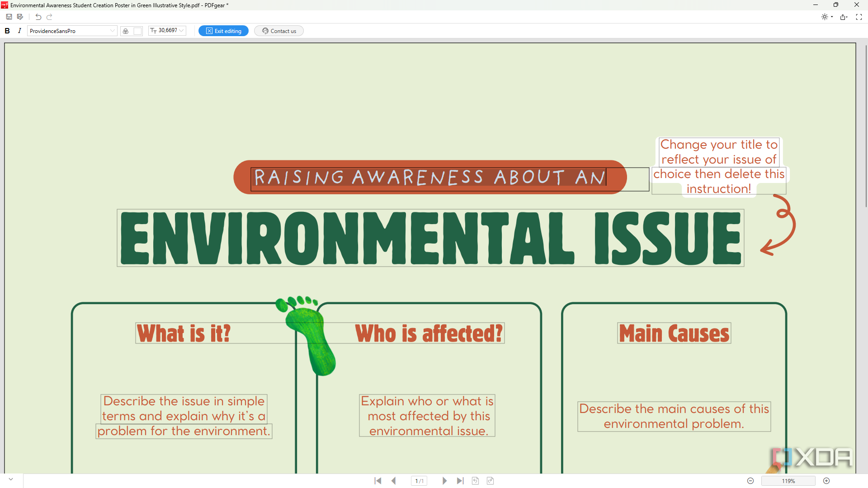Click the Save As icon with pencil
This screenshot has height=488, width=868.
click(x=20, y=17)
